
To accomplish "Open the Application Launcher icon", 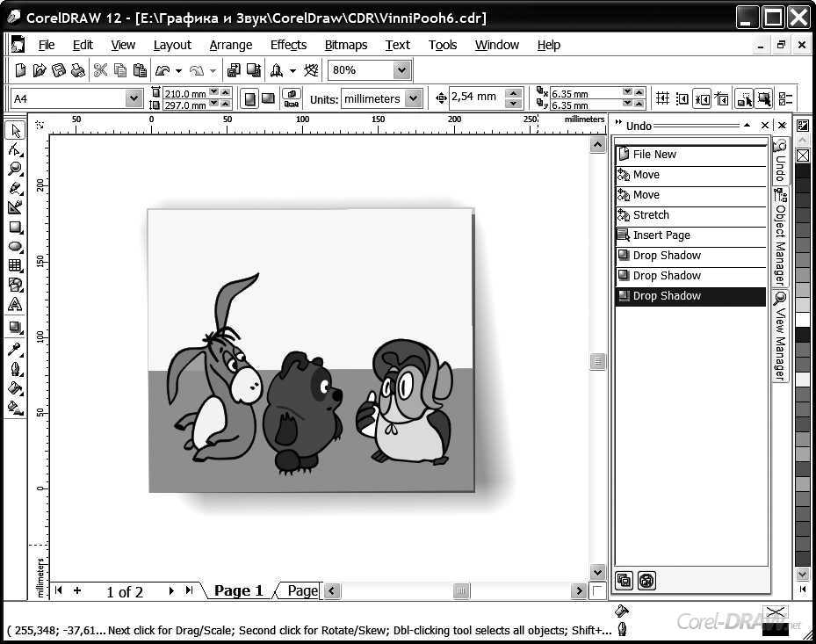I will click(277, 69).
